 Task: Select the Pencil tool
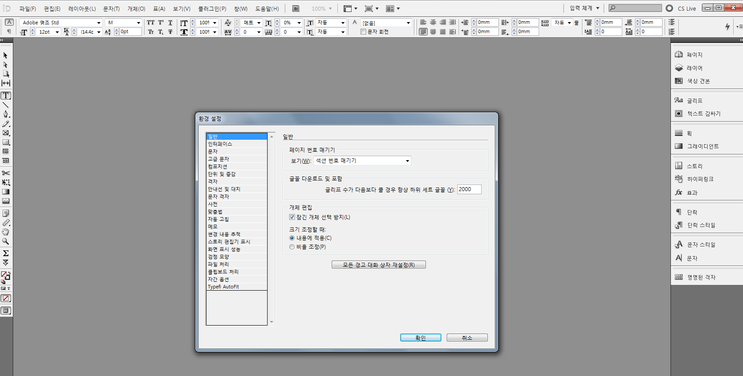(6, 124)
